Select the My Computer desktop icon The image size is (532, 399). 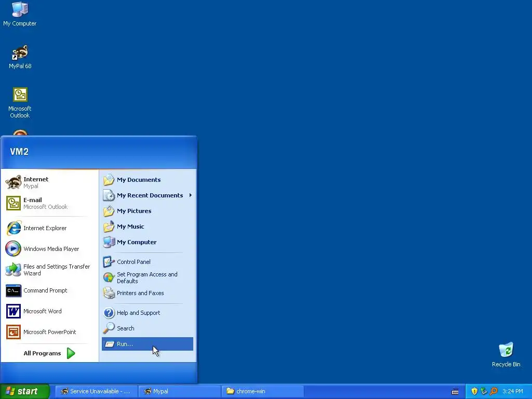click(x=20, y=14)
